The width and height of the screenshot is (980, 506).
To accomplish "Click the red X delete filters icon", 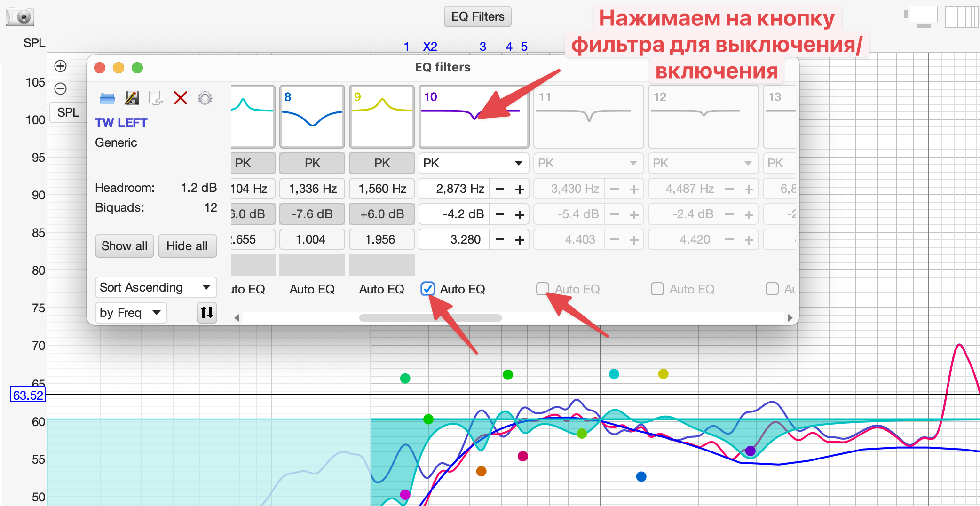I will click(180, 98).
